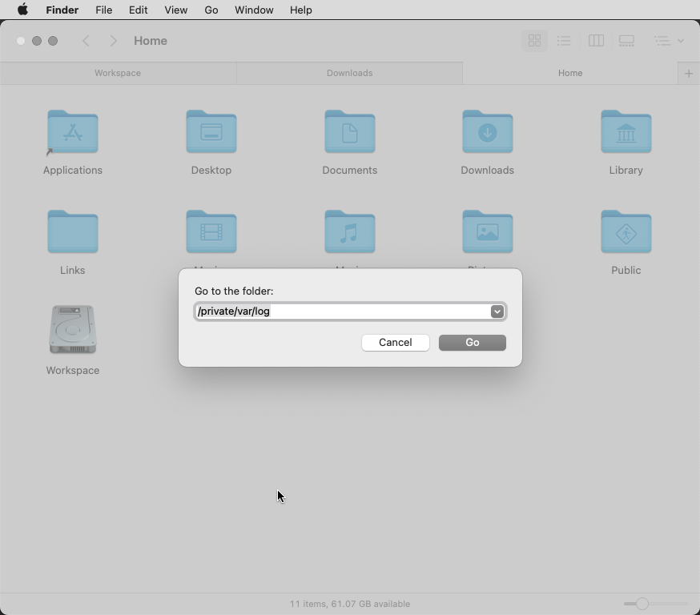Image resolution: width=700 pixels, height=615 pixels.
Task: Add a new Finder tab
Action: pos(689,73)
